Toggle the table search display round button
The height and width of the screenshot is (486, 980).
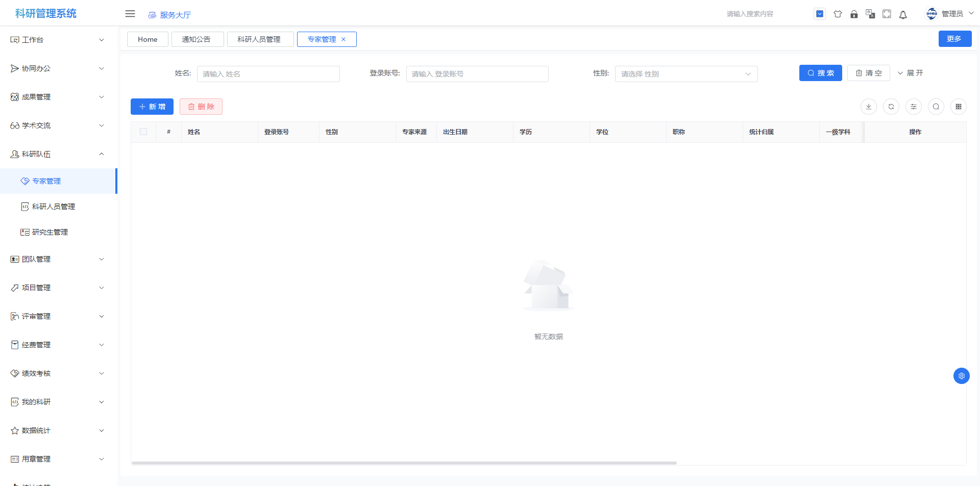(x=936, y=107)
